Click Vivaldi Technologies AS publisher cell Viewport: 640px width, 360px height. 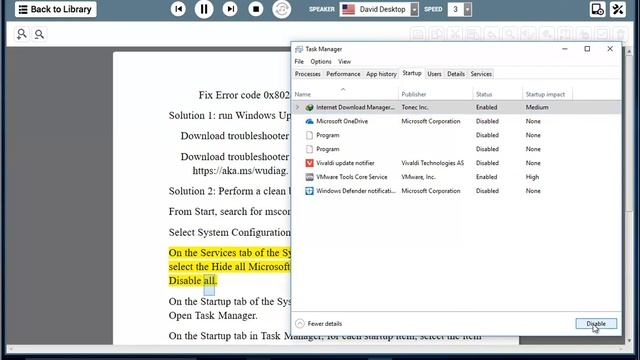coord(433,163)
